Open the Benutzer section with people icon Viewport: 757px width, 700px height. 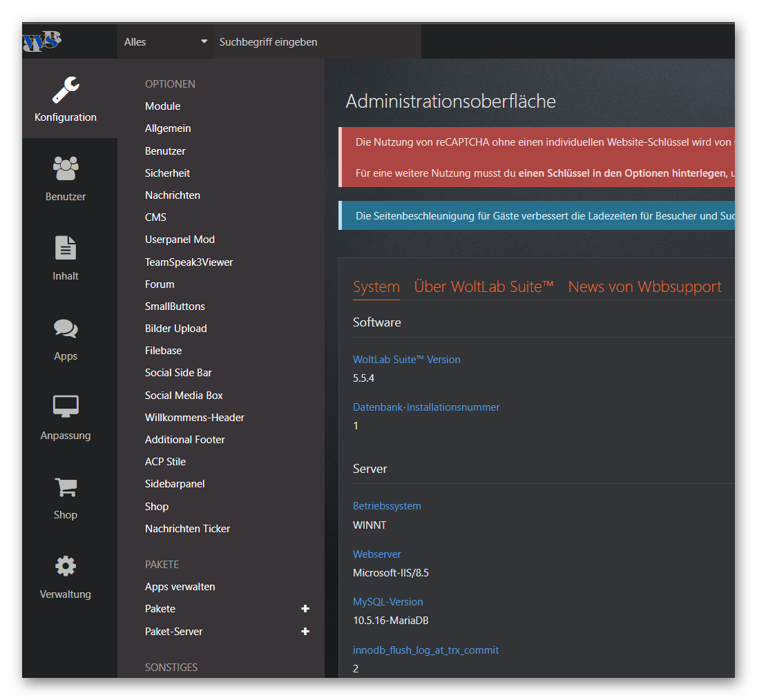coord(66,168)
